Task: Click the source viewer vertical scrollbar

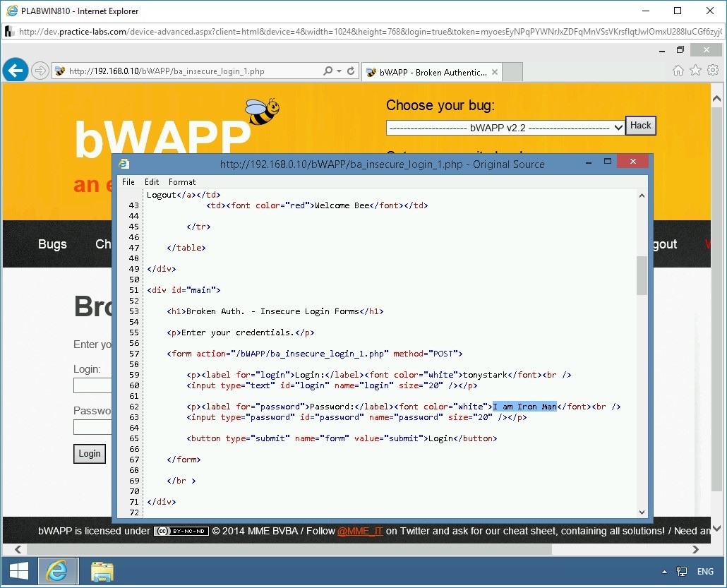Action: coord(642,277)
